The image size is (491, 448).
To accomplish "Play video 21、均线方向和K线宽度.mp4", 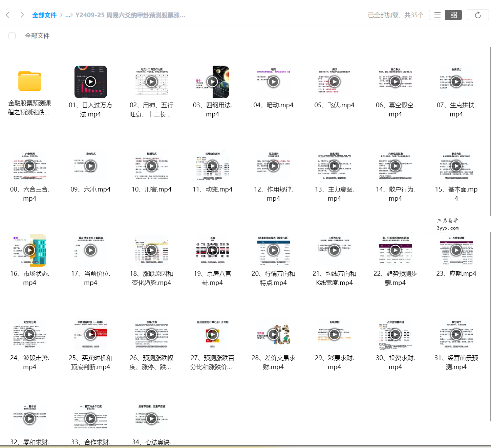I will pos(334,250).
